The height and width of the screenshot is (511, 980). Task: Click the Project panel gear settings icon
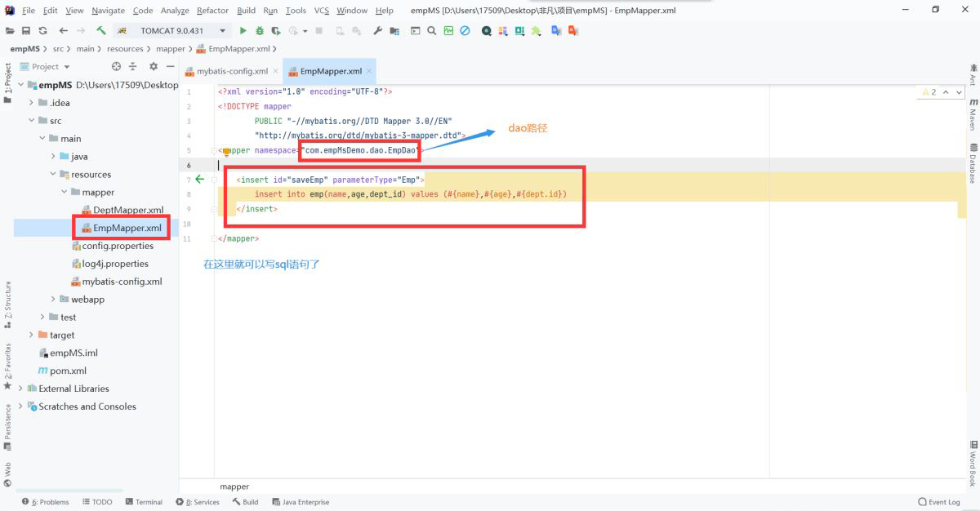[x=153, y=67]
